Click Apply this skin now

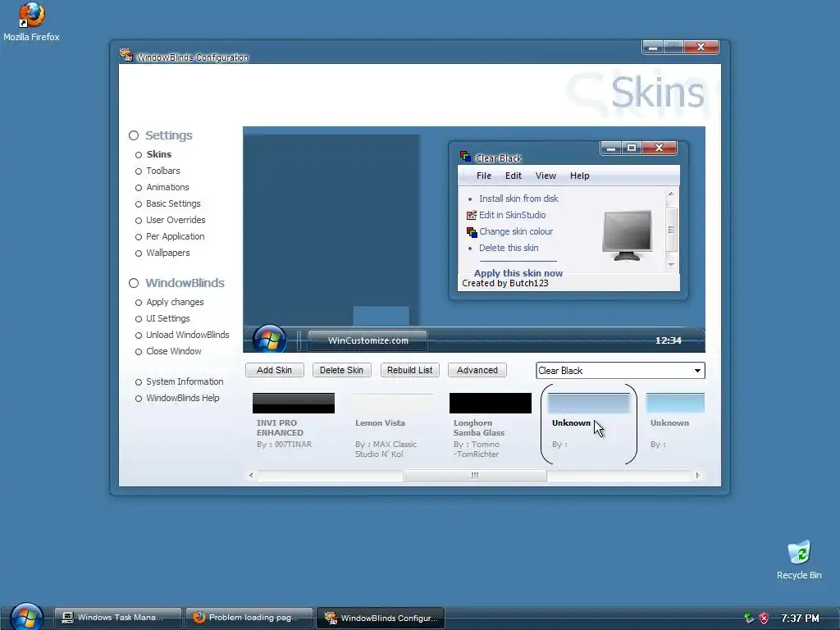click(518, 273)
